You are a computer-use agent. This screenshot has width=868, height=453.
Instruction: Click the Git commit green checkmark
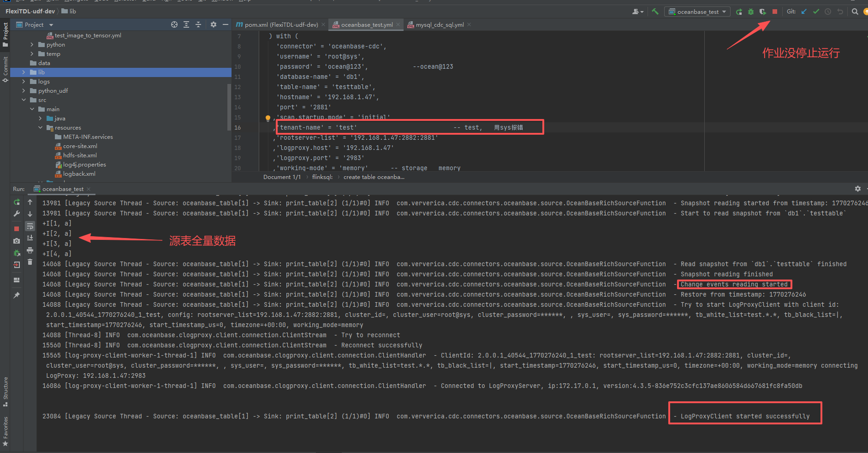click(x=816, y=12)
